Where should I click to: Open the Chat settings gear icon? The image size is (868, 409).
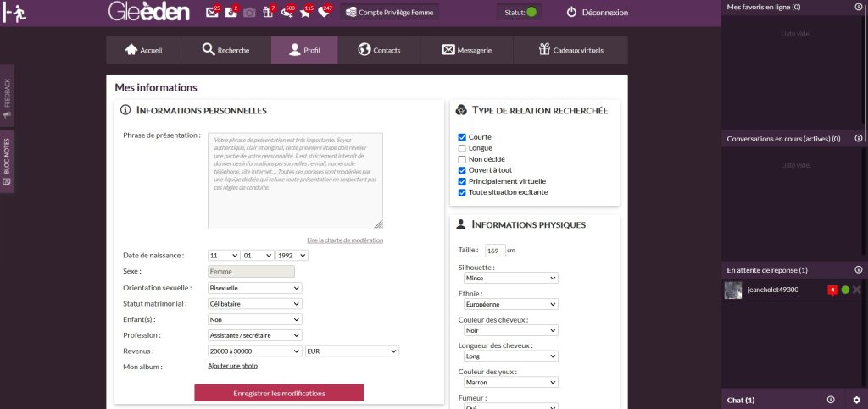[x=856, y=400]
